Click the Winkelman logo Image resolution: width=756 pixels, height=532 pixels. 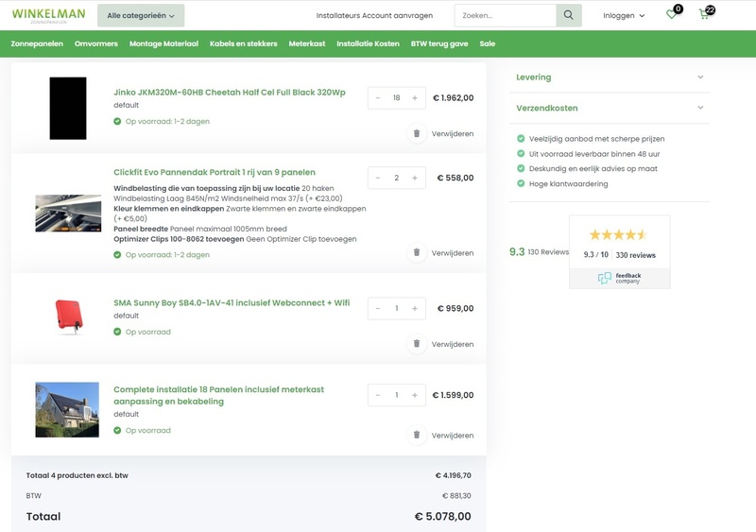(48, 15)
